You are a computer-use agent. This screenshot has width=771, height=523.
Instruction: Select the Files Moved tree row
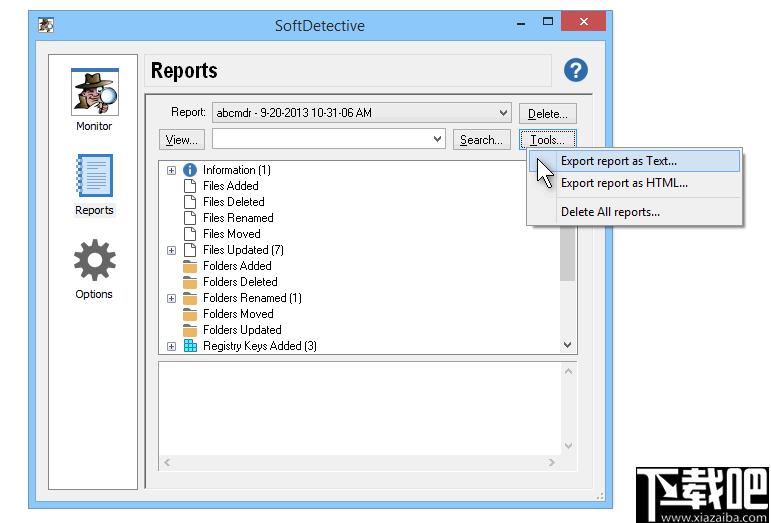pyautogui.click(x=232, y=234)
